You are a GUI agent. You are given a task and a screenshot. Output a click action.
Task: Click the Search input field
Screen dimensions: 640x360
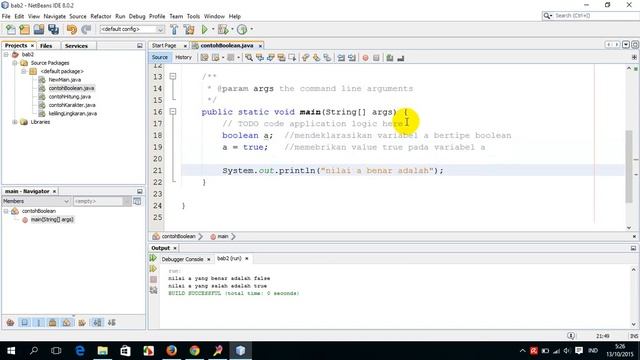coord(595,16)
